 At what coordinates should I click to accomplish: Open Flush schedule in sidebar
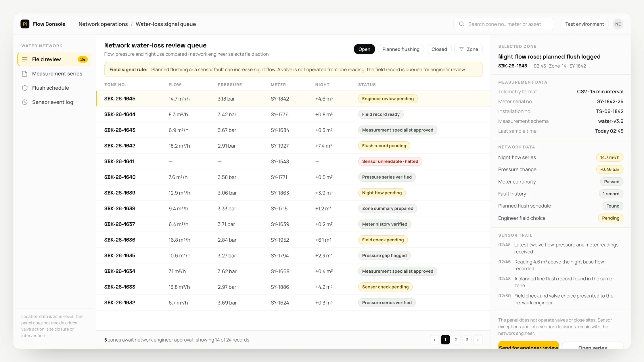pyautogui.click(x=55, y=88)
